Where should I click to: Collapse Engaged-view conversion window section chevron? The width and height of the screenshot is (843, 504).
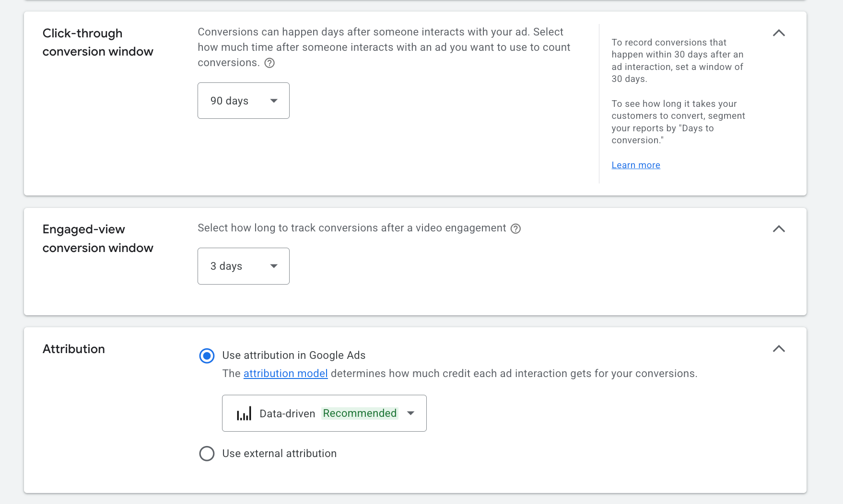(x=779, y=229)
